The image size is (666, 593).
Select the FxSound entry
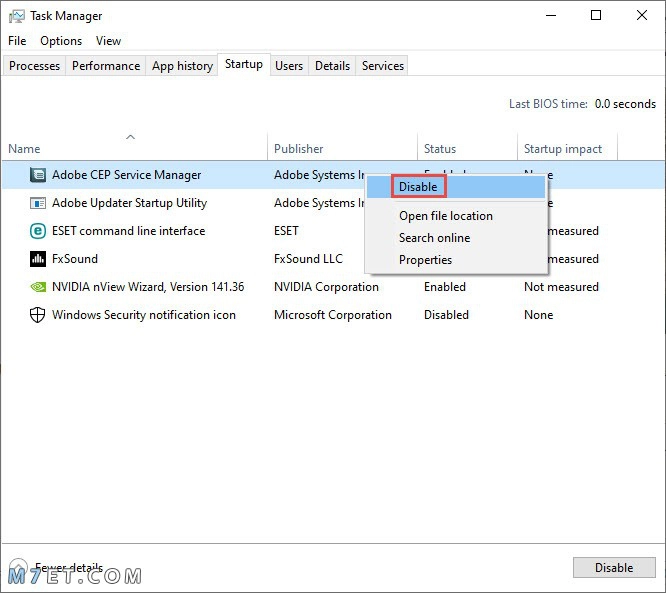click(333, 259)
